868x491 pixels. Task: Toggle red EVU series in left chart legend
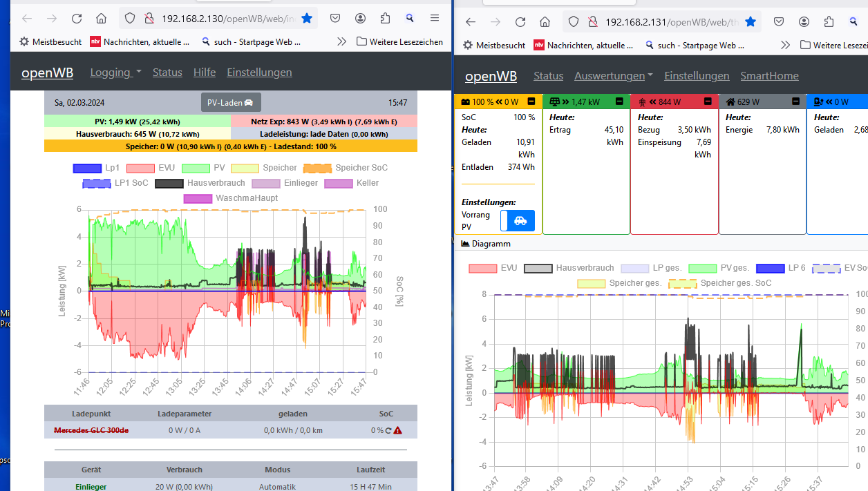tap(151, 168)
